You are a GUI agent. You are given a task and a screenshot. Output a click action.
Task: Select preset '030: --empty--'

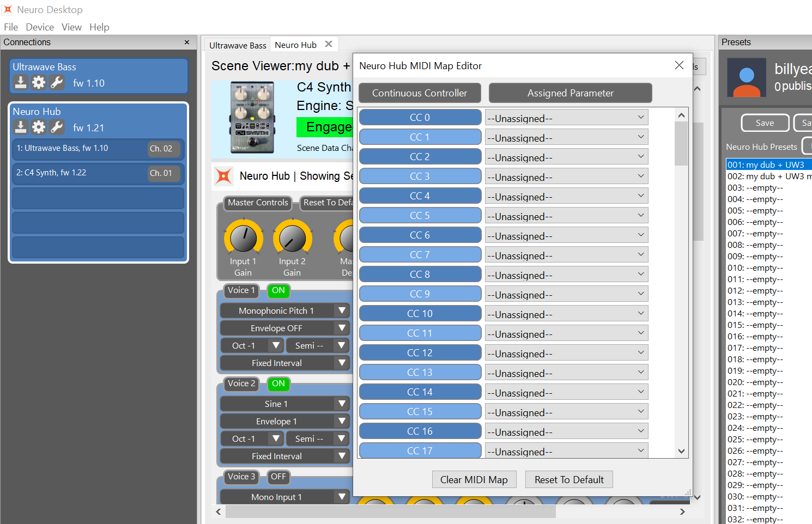(769, 496)
